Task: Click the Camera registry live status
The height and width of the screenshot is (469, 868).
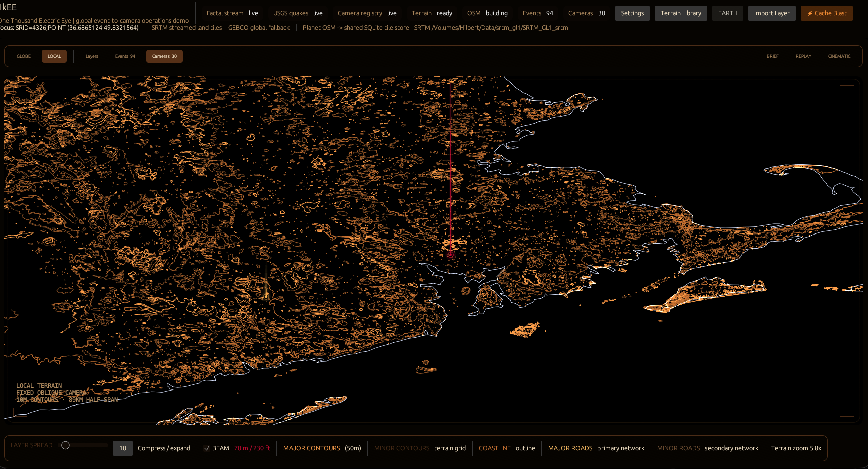Action: (x=367, y=13)
